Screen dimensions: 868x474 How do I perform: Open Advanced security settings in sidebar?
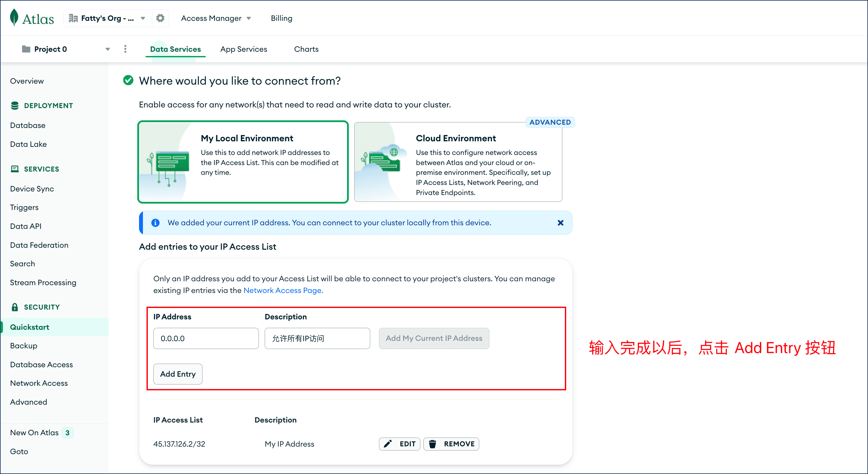coord(29,402)
